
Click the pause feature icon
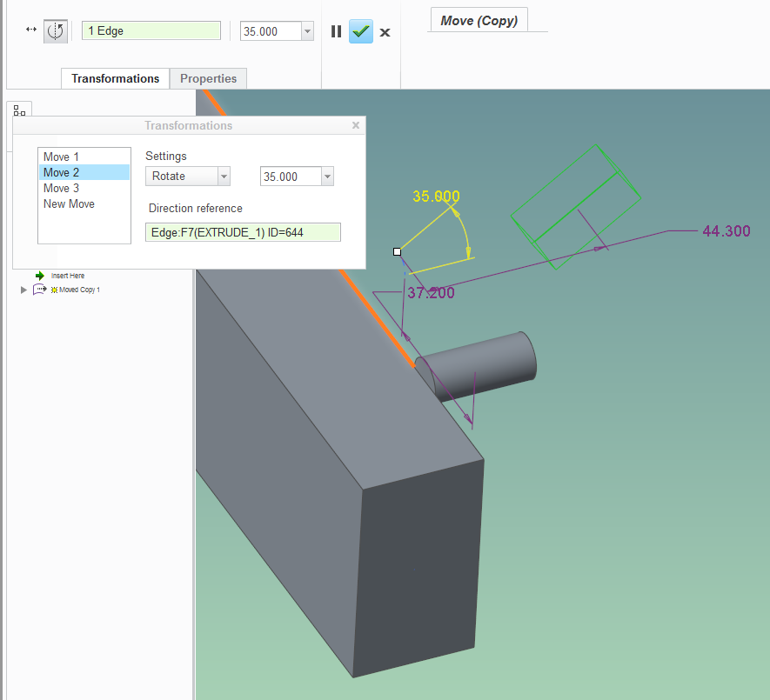tap(336, 31)
